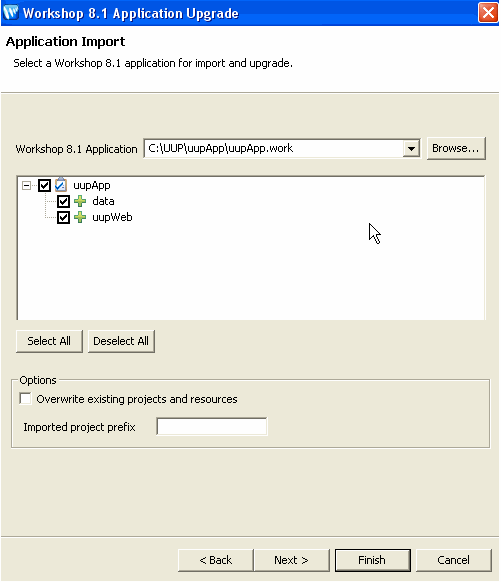Focus the Imported project prefix field
Image resolution: width=501 pixels, height=582 pixels.
(212, 426)
